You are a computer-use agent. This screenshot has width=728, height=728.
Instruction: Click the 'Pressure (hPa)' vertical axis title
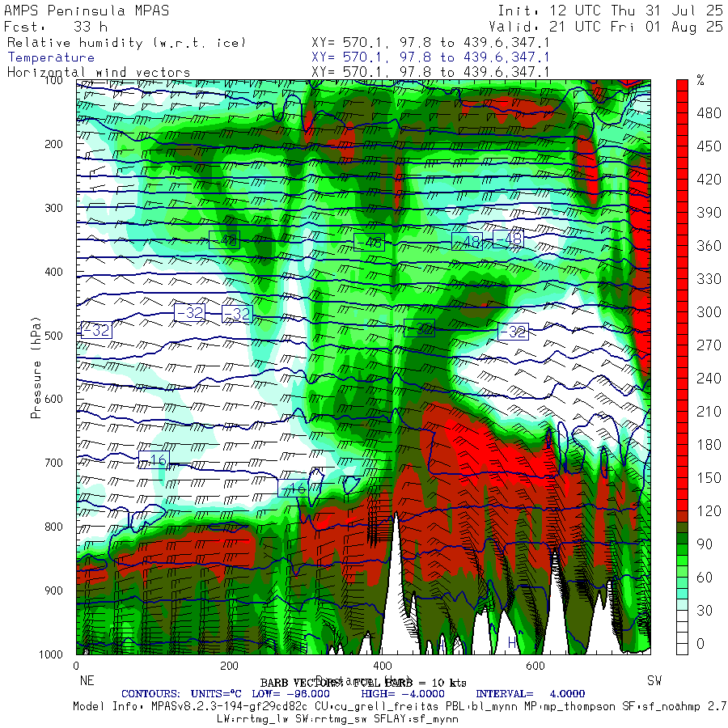pos(36,368)
